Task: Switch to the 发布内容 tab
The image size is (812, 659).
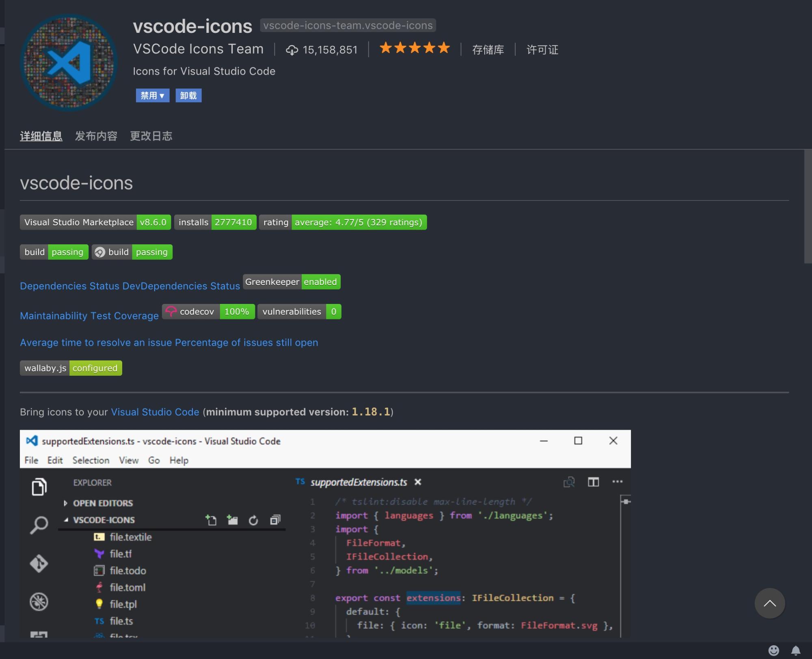Action: coord(96,136)
